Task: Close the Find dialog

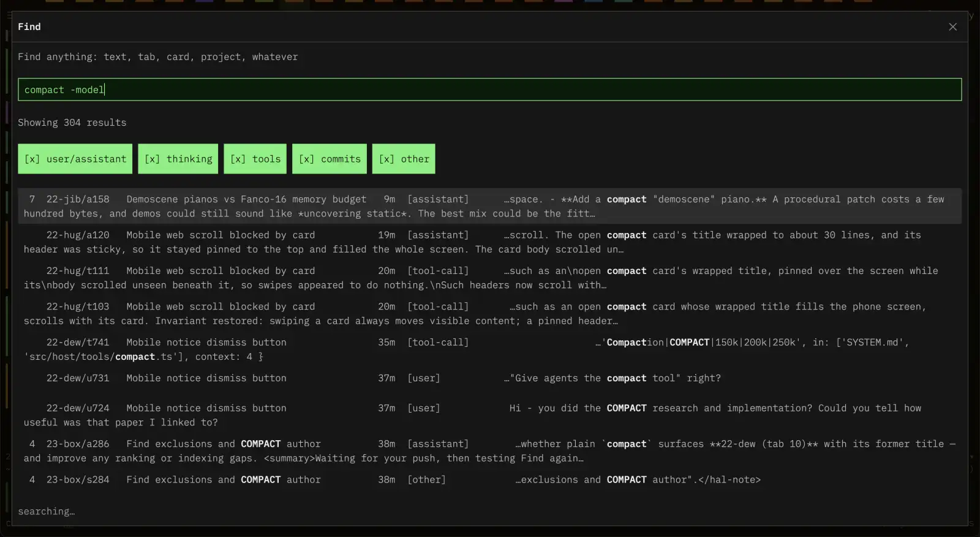Action: coord(952,27)
